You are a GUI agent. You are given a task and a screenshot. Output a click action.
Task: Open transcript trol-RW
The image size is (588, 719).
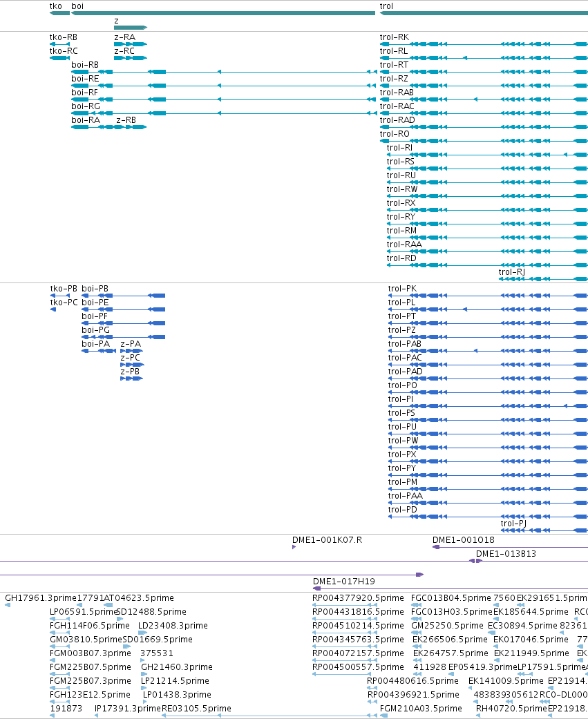click(402, 189)
